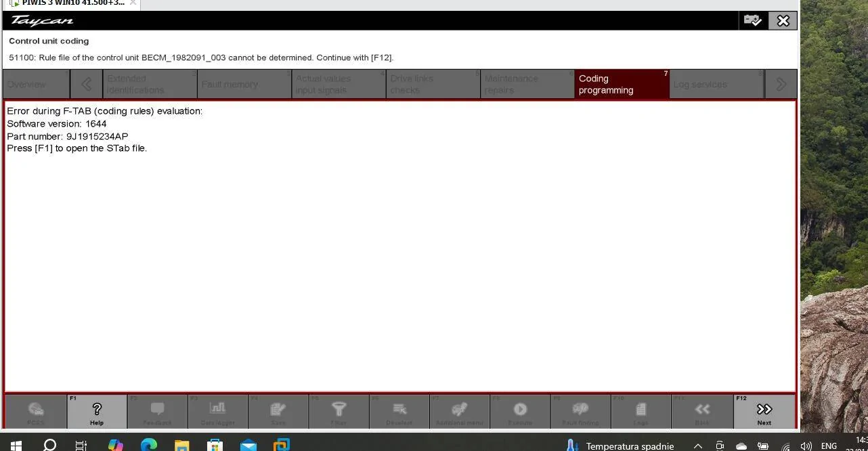Open Microsoft Store from the taskbar

tap(215, 446)
